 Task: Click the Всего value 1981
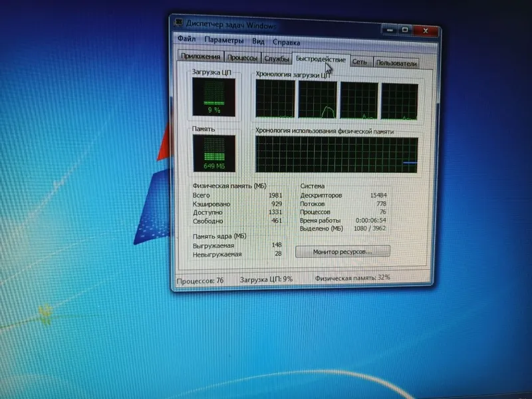pyautogui.click(x=275, y=195)
